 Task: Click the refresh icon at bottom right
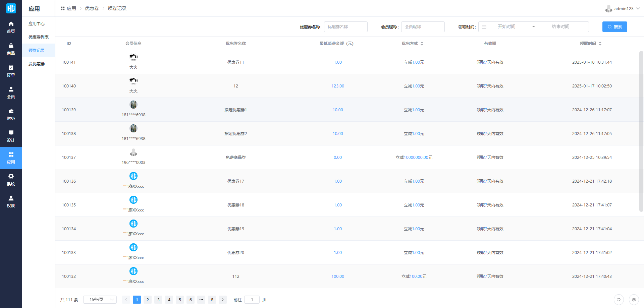pos(619,300)
